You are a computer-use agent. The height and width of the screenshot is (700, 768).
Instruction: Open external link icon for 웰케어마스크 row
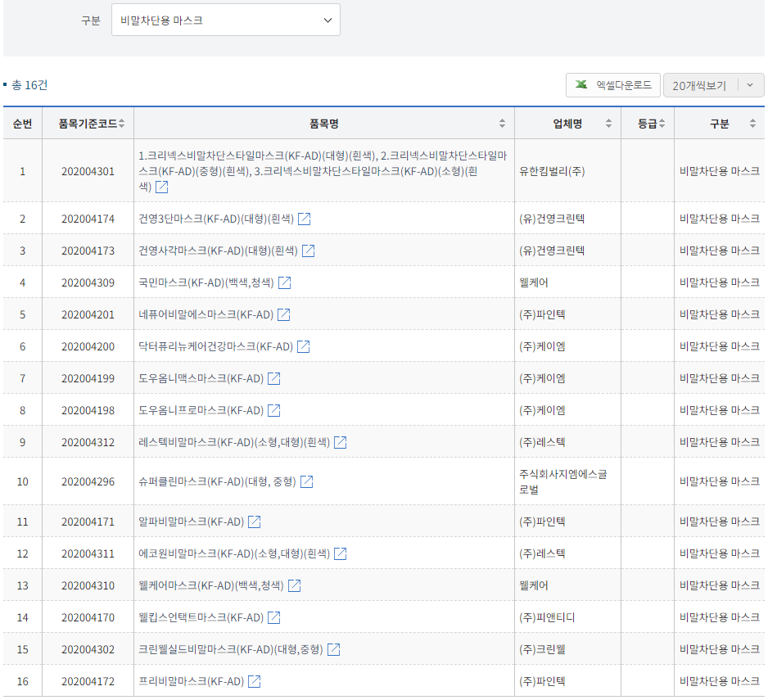click(295, 585)
